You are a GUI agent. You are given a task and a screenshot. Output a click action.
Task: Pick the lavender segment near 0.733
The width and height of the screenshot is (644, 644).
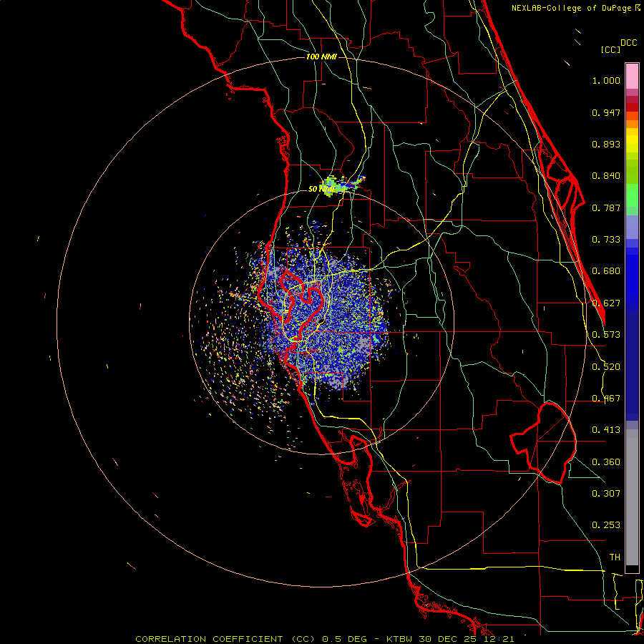[x=632, y=228]
